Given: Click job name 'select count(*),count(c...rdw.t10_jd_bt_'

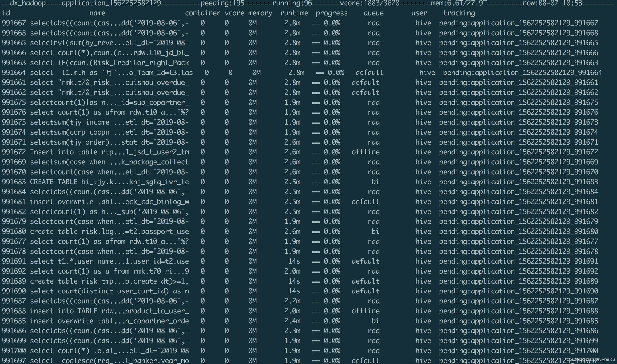Looking at the screenshot, I should [109, 53].
